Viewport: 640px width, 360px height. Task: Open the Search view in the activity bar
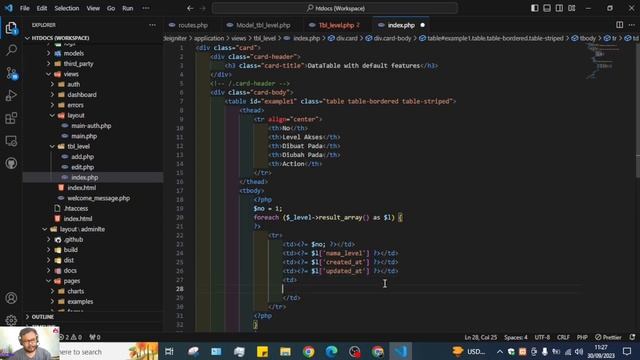click(x=11, y=50)
